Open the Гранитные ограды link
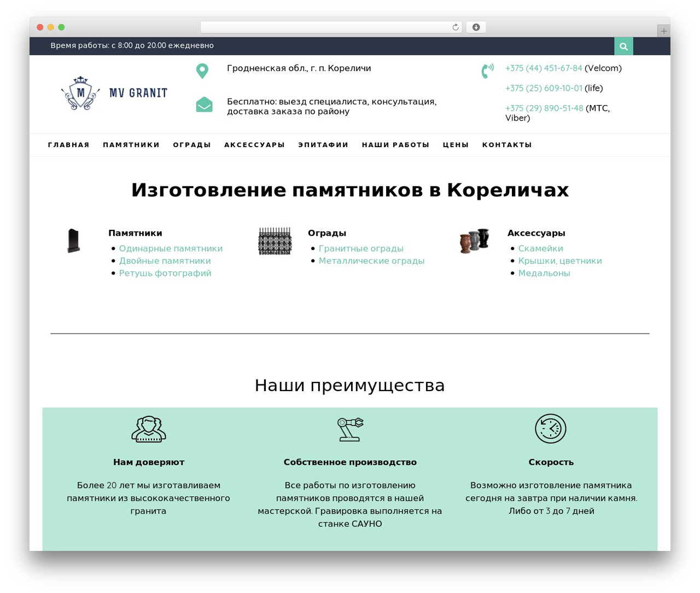 point(361,248)
